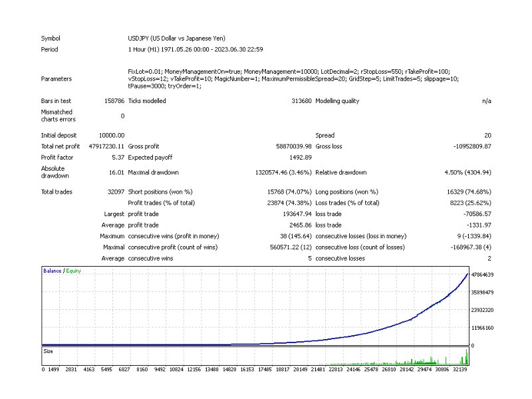The image size is (532, 399).
Task: Click the "Equity" legend label on the chart
Action: [73, 271]
